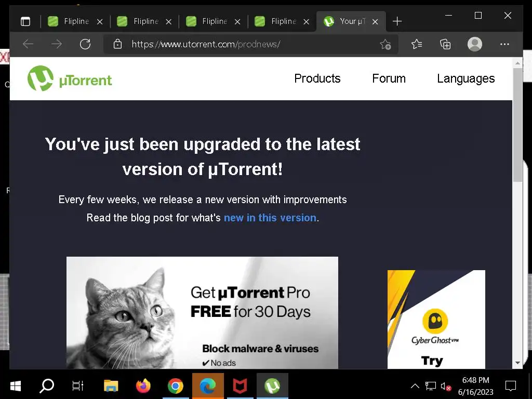Follow the new in this version link
This screenshot has height=399, width=532.
[x=270, y=218]
